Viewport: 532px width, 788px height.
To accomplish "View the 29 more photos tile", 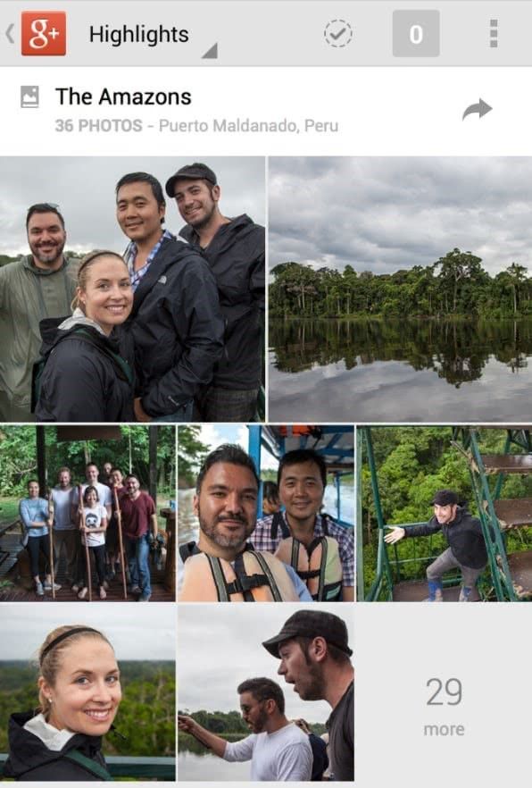I will pyautogui.click(x=444, y=692).
